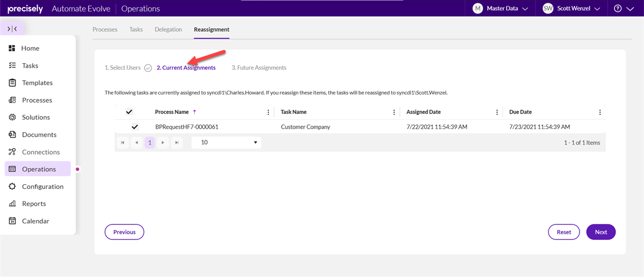
Task: Open Due Date column options menu
Action: [600, 112]
